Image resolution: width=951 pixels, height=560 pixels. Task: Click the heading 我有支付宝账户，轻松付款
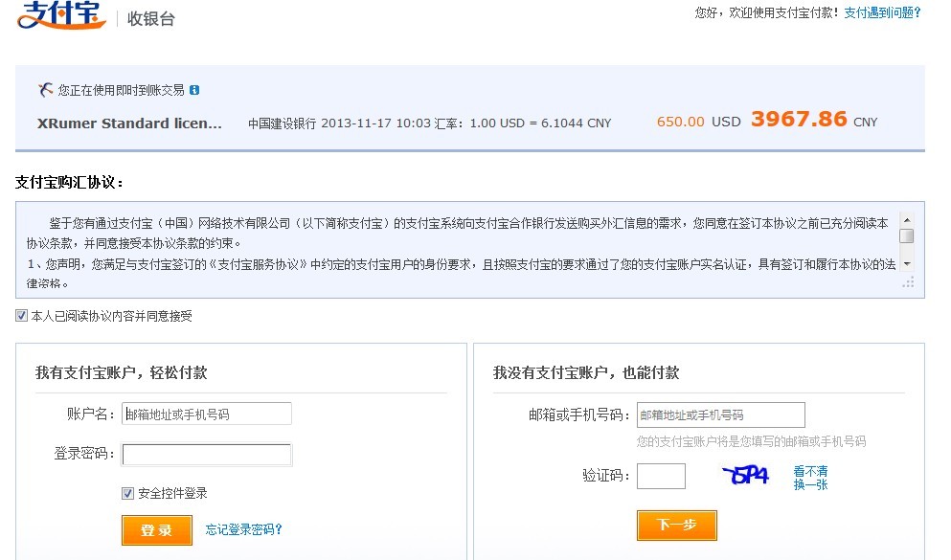pyautogui.click(x=122, y=372)
